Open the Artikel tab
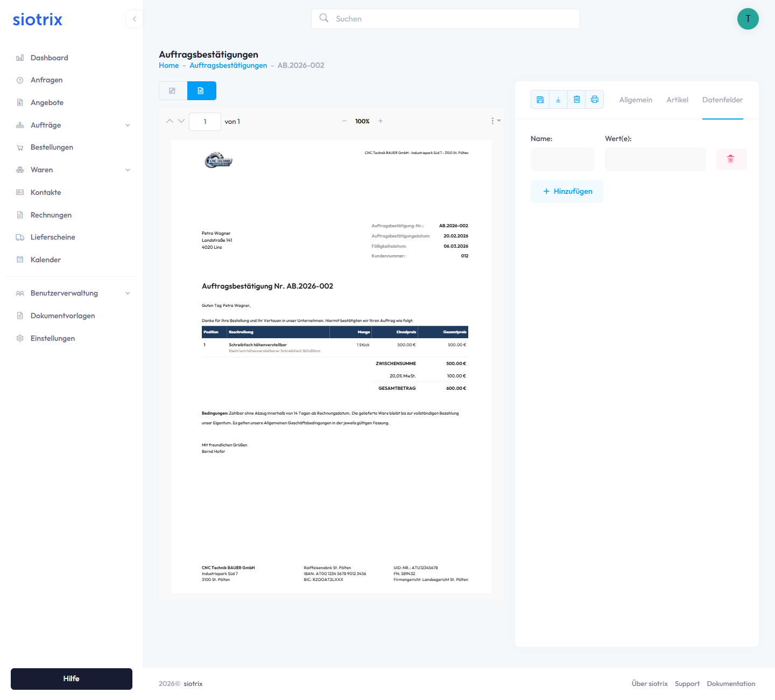 coord(677,100)
